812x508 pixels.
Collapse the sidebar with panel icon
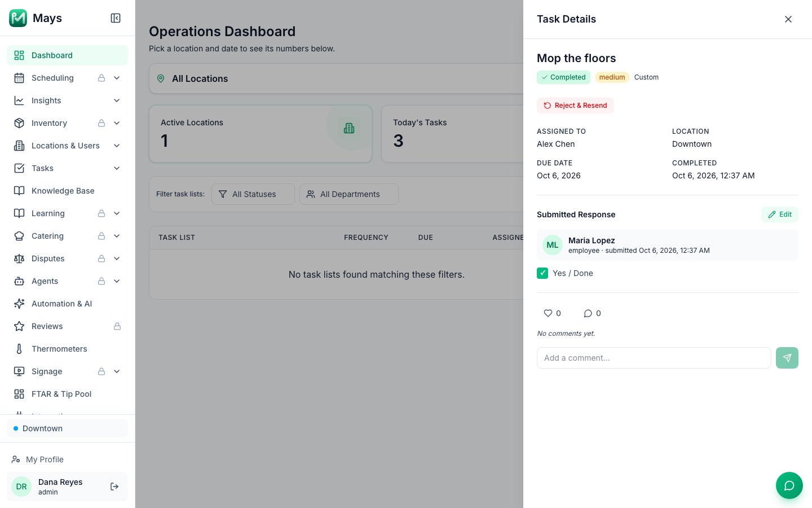click(116, 18)
